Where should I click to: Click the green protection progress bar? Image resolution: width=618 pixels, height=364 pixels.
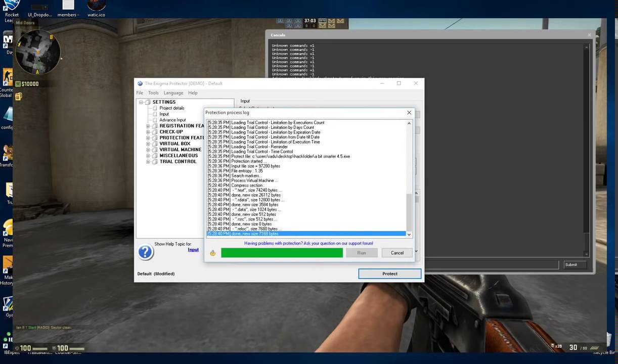point(282,253)
